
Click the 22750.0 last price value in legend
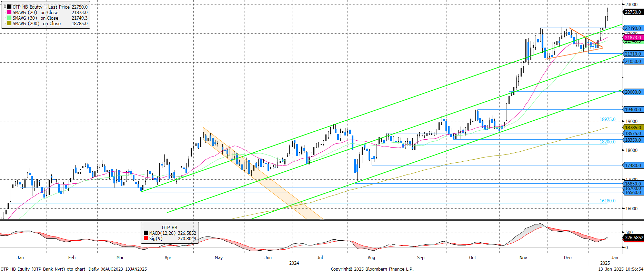tap(80, 7)
